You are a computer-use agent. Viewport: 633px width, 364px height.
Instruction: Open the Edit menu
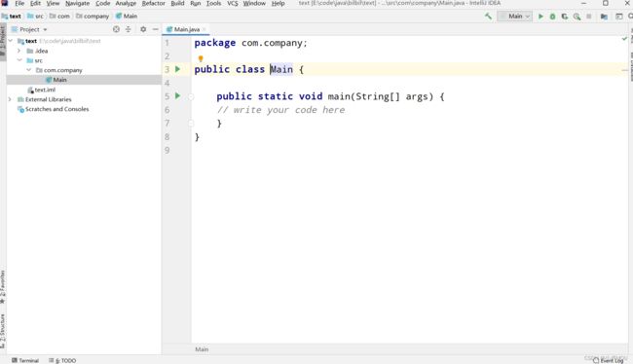coord(35,3)
